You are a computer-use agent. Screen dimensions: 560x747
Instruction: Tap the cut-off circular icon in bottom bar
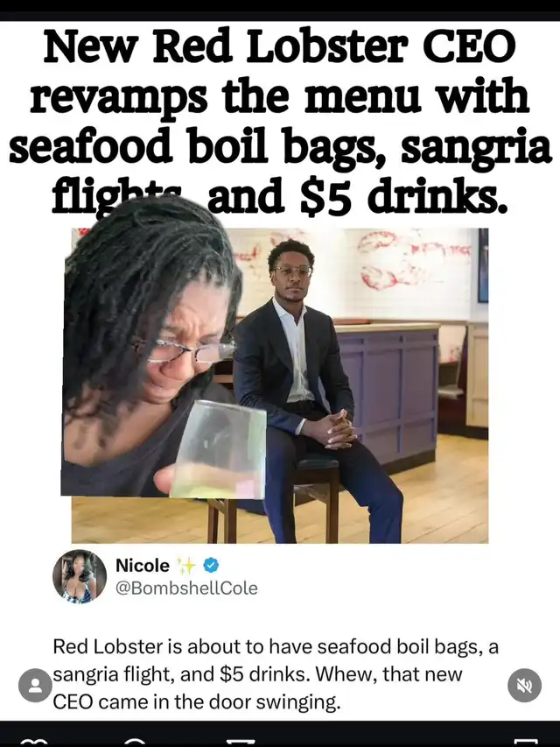pyautogui.click(x=136, y=743)
